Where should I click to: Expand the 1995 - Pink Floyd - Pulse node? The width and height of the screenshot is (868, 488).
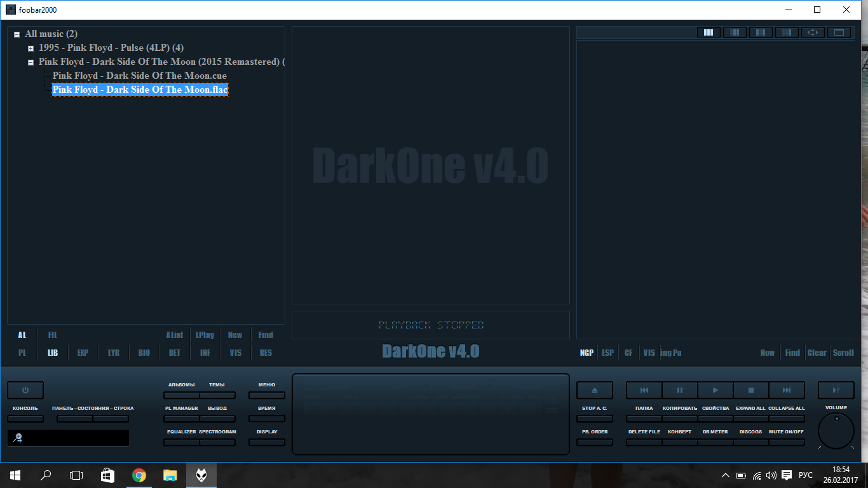(x=31, y=48)
